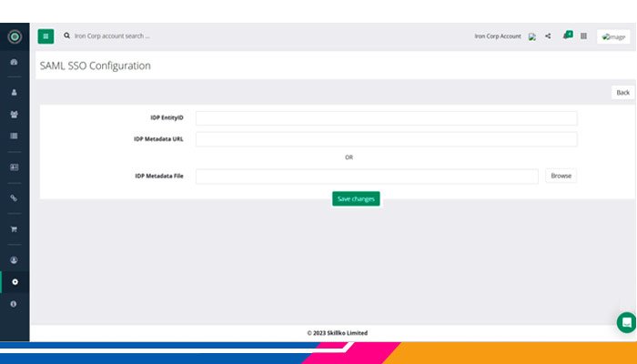Click the Save changes button
This screenshot has width=637, height=364.
coord(356,198)
